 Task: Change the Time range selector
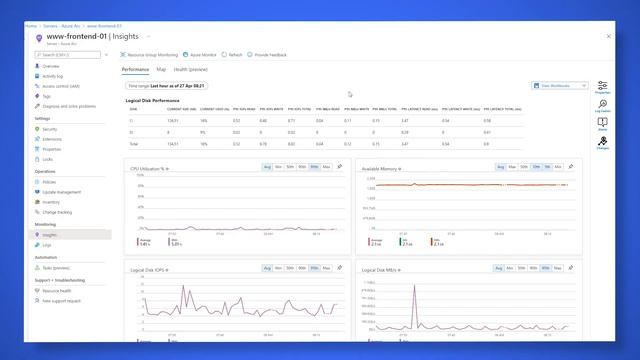click(166, 86)
